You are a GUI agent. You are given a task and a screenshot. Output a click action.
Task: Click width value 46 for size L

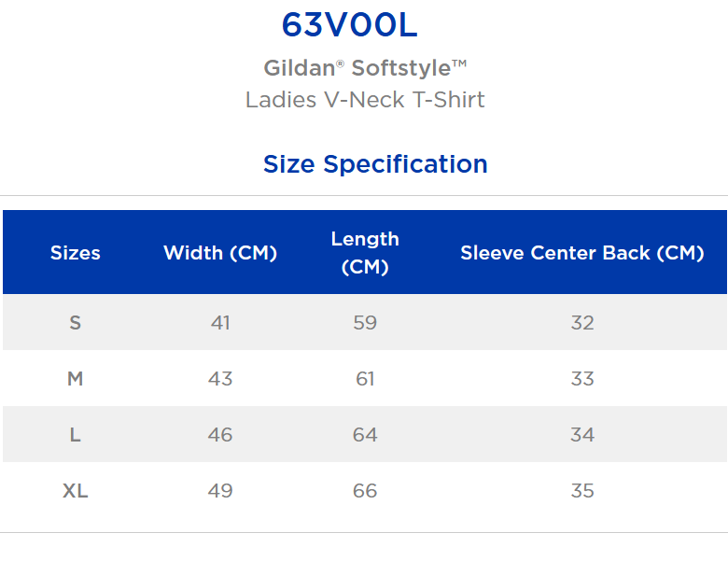point(220,435)
